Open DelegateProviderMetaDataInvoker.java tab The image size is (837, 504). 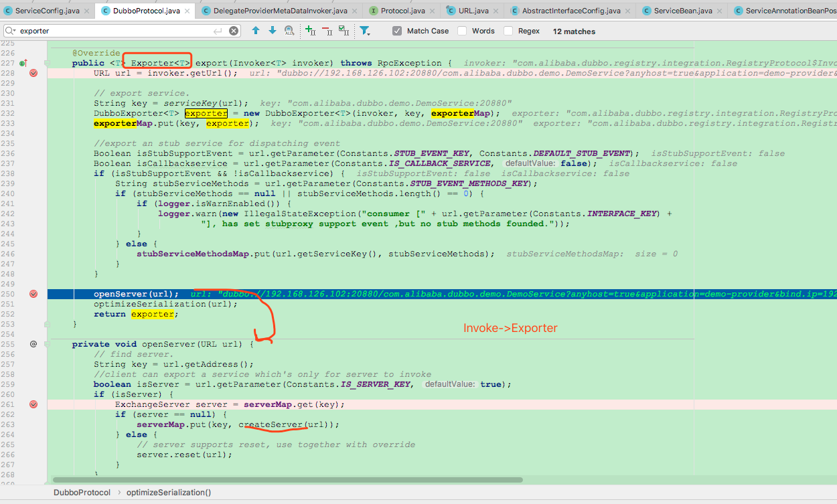coord(280,11)
